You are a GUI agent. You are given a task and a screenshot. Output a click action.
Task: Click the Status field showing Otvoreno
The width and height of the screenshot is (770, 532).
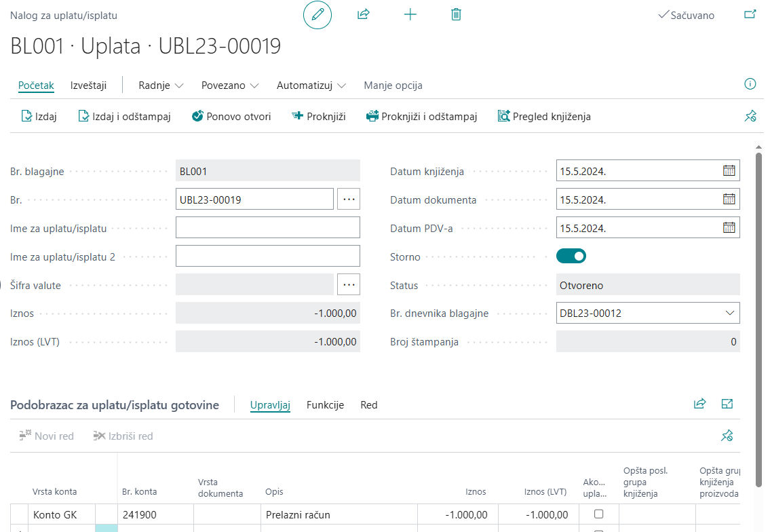pos(648,284)
